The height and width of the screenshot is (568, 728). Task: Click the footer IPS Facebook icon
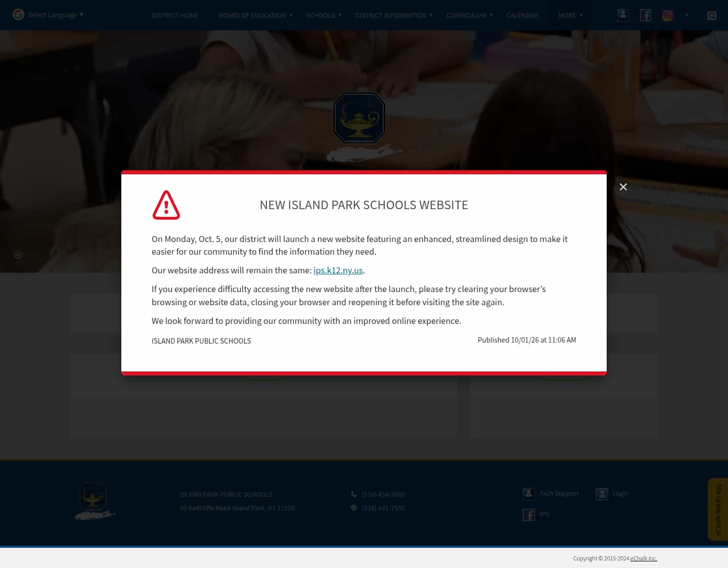(529, 514)
